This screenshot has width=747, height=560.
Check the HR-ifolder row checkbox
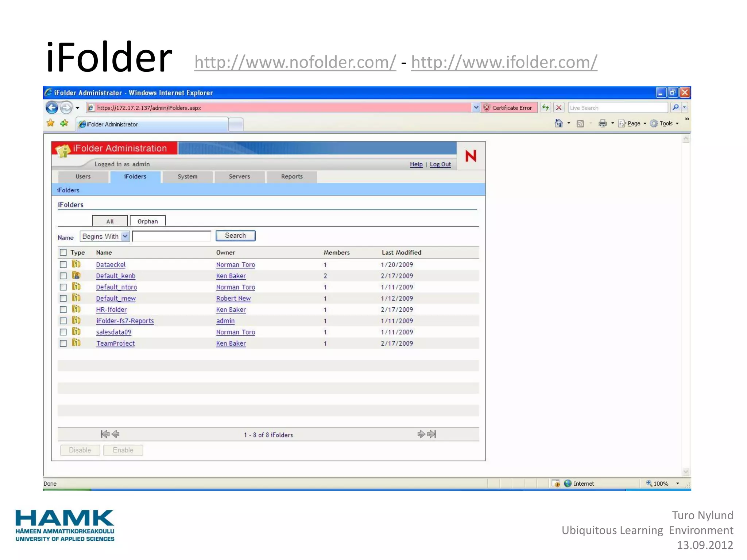coord(63,310)
